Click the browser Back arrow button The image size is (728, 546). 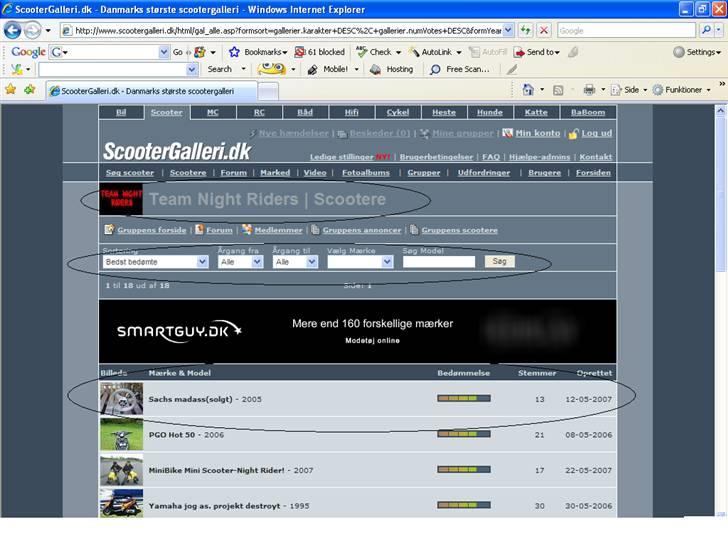(x=13, y=30)
